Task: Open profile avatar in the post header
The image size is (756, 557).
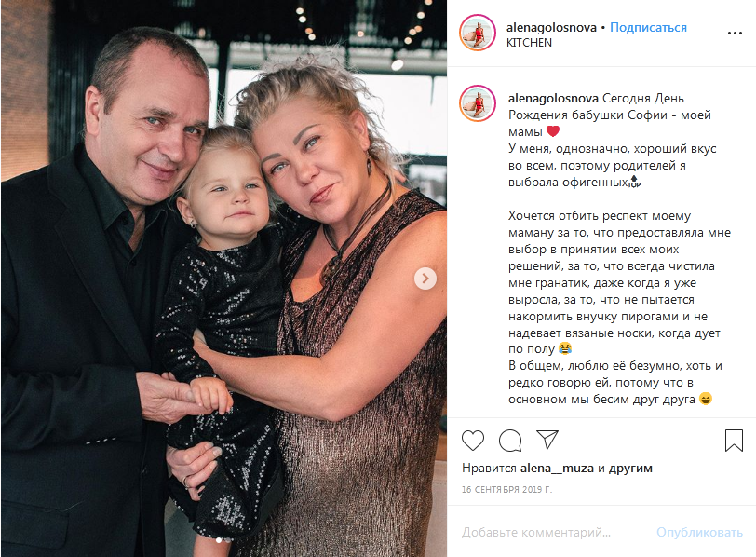Action: (x=478, y=33)
